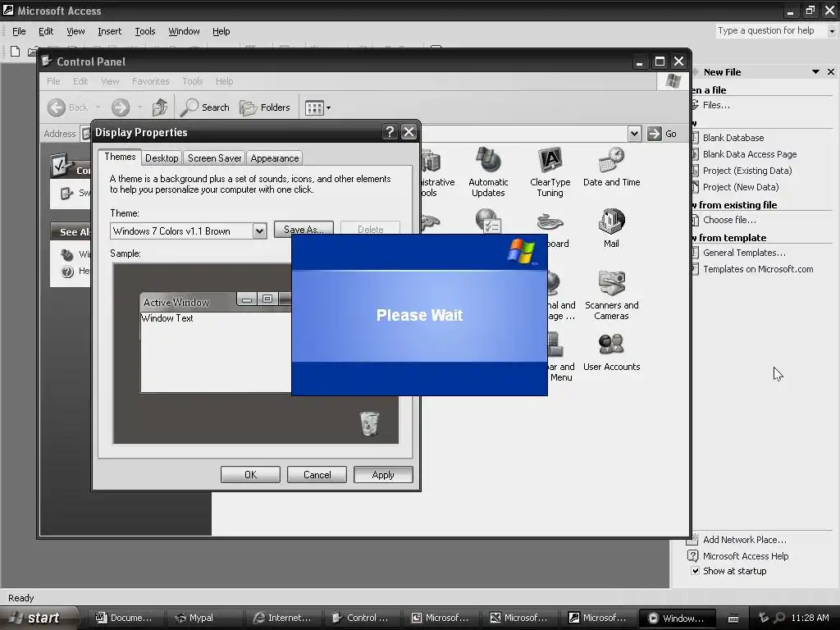Screen dimensions: 840x630
Task: Open Scanners and Cameras icon
Action: point(611,295)
